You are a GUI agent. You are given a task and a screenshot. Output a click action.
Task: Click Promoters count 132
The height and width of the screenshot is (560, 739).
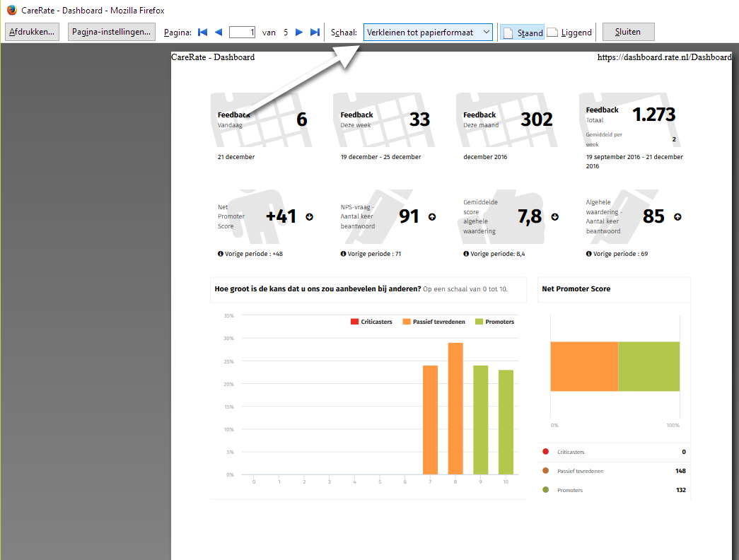click(680, 490)
